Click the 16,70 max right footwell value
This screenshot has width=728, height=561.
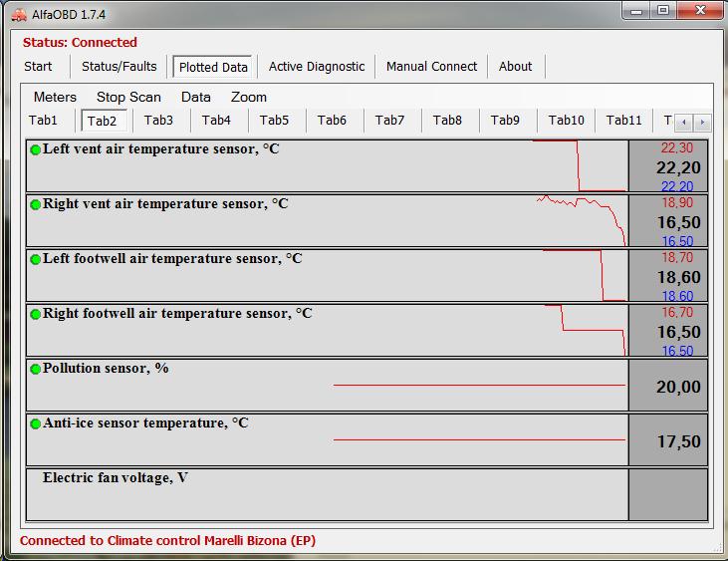click(x=677, y=312)
